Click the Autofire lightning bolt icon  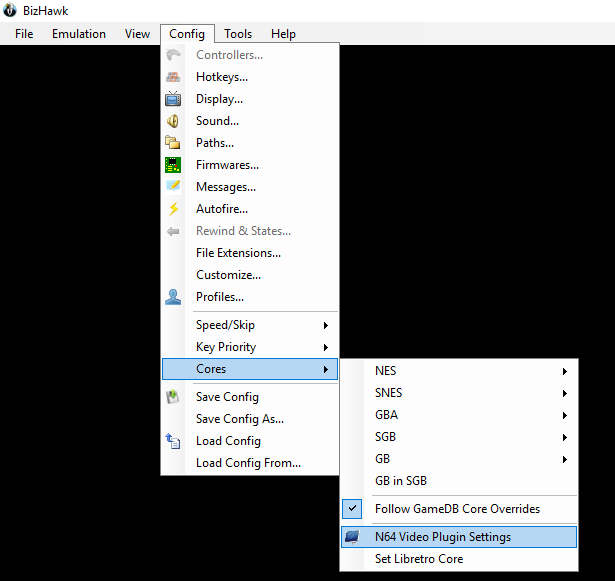pos(174,209)
